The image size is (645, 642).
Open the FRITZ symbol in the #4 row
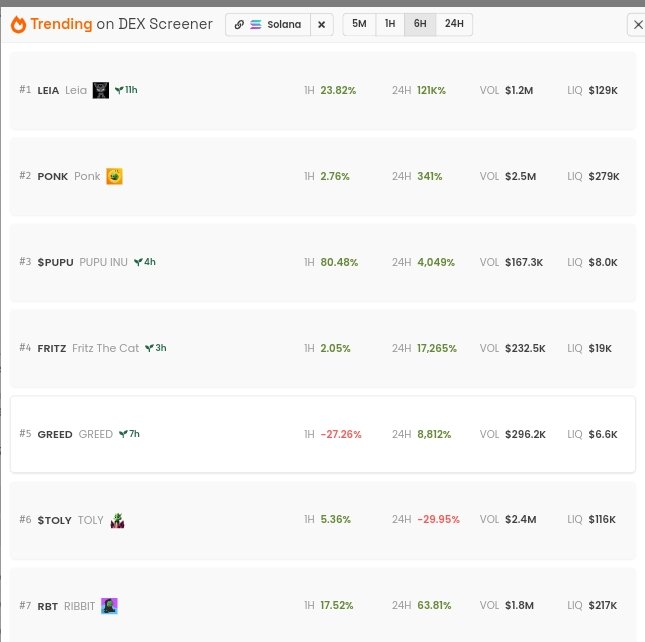(52, 348)
